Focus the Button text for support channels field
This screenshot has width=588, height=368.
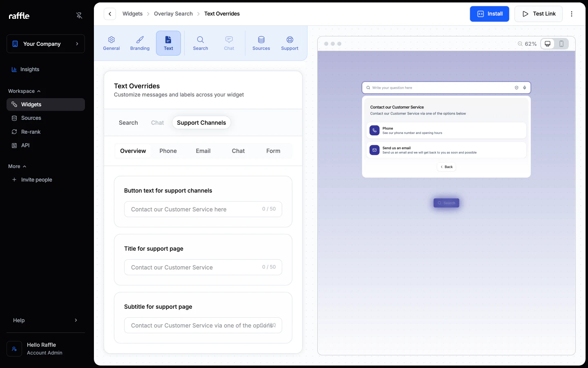pyautogui.click(x=203, y=209)
